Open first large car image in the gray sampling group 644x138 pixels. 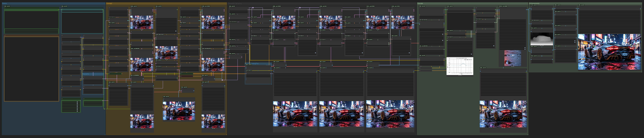(x=295, y=114)
